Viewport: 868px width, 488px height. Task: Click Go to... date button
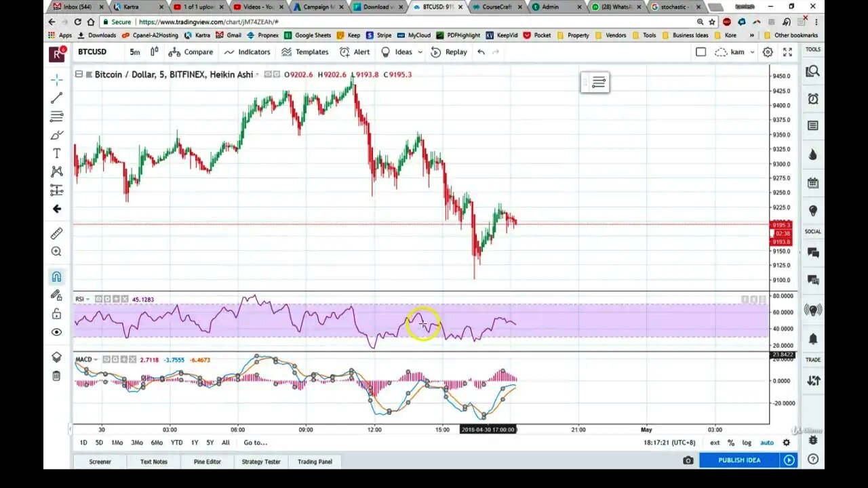click(x=256, y=443)
